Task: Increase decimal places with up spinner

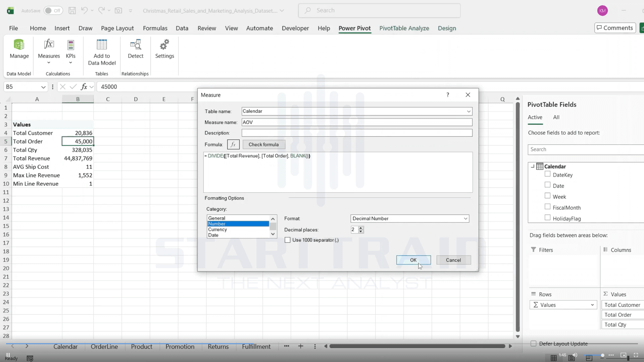Action: pos(361,228)
